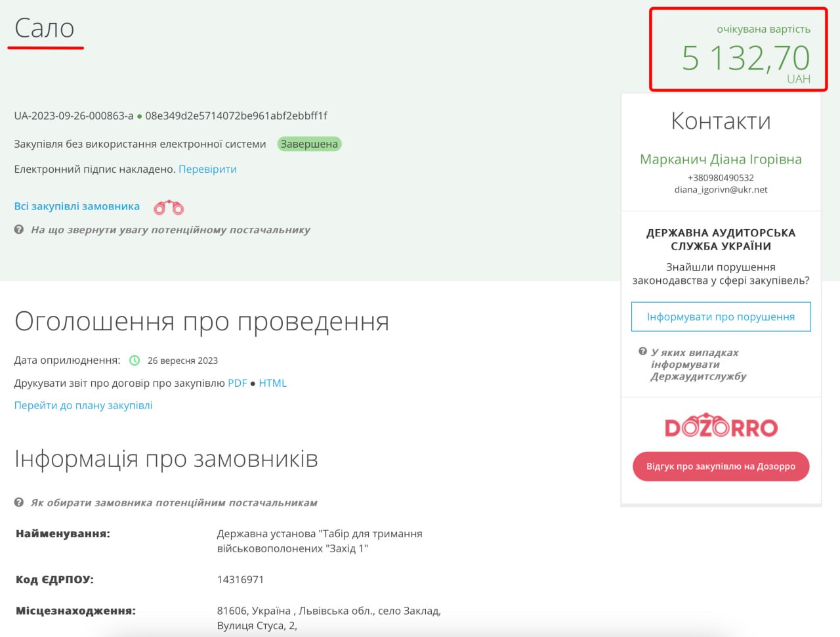The image size is (840, 637).
Task: Go to 'Перейти до плану закупівлі'
Action: 83,406
